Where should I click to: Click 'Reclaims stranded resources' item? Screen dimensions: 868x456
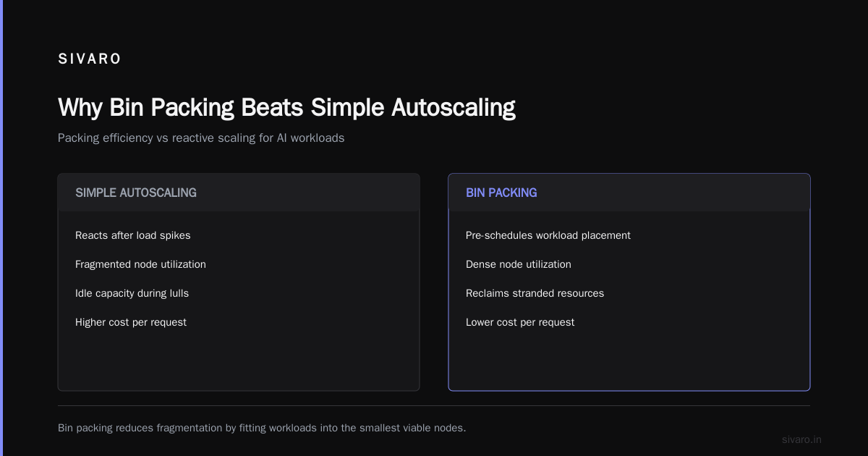[x=535, y=293]
